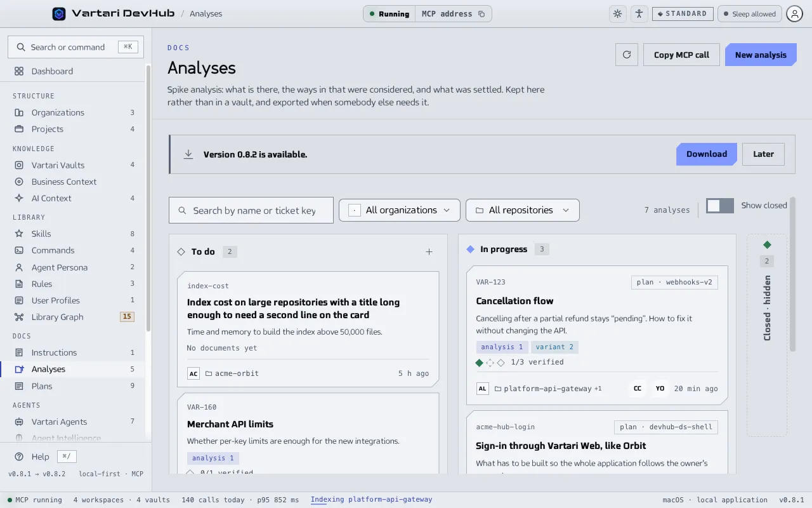Open the All repositories dropdown

pos(523,210)
